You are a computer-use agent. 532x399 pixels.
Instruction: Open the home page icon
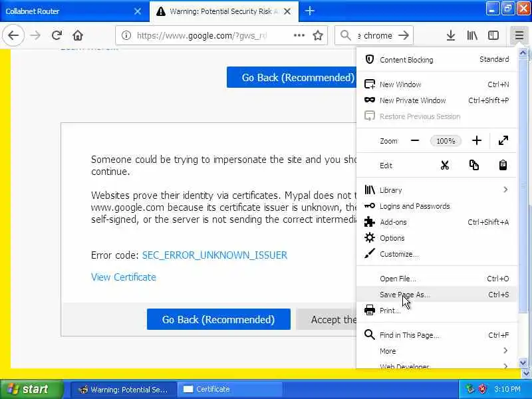(78, 35)
